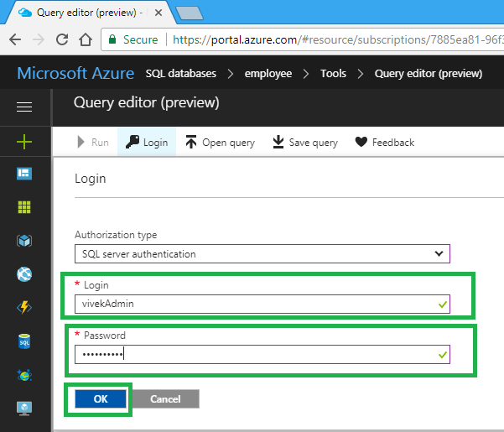Viewport: 504px width, 432px height.
Task: Send Feedback via the heart button
Action: click(x=385, y=142)
